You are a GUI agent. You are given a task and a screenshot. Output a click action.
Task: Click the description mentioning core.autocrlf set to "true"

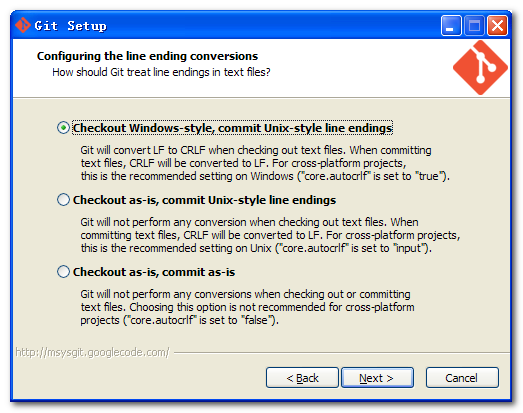265,163
